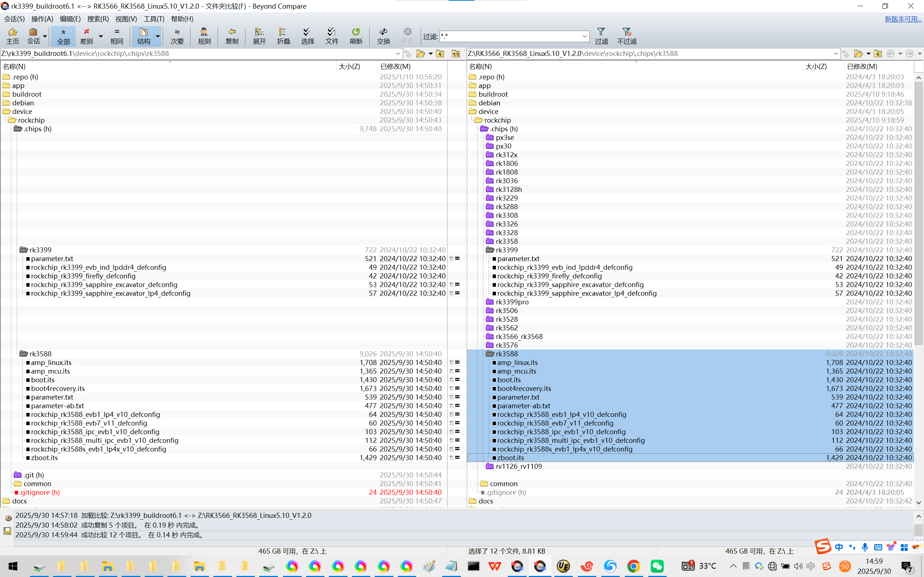Collapse the left rk3588 folder

coord(24,354)
